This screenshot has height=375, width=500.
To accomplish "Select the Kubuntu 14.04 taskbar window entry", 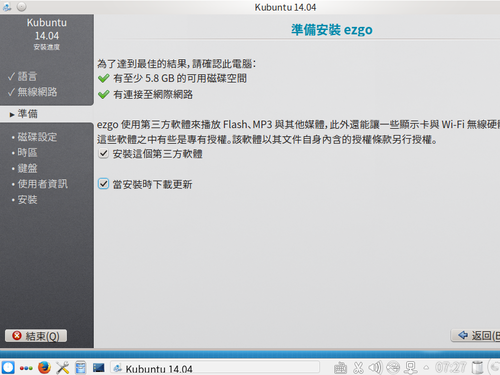I will (215, 368).
